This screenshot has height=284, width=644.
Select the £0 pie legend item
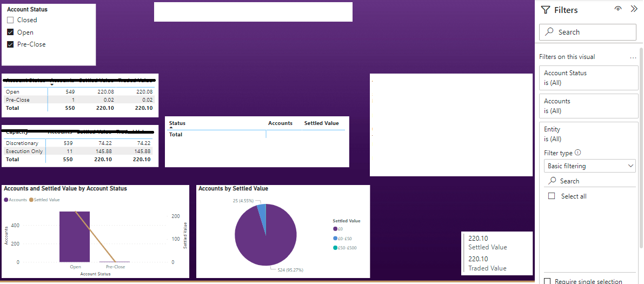(338, 229)
